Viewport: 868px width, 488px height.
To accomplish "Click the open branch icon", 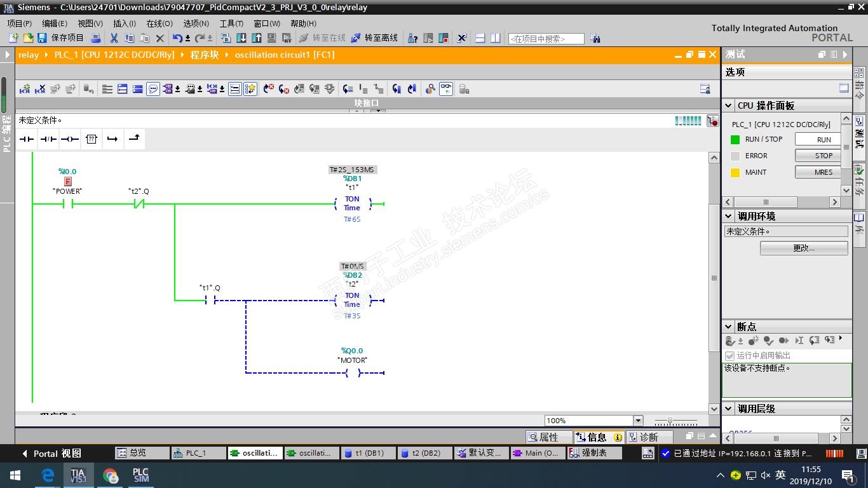I will pyautogui.click(x=112, y=139).
